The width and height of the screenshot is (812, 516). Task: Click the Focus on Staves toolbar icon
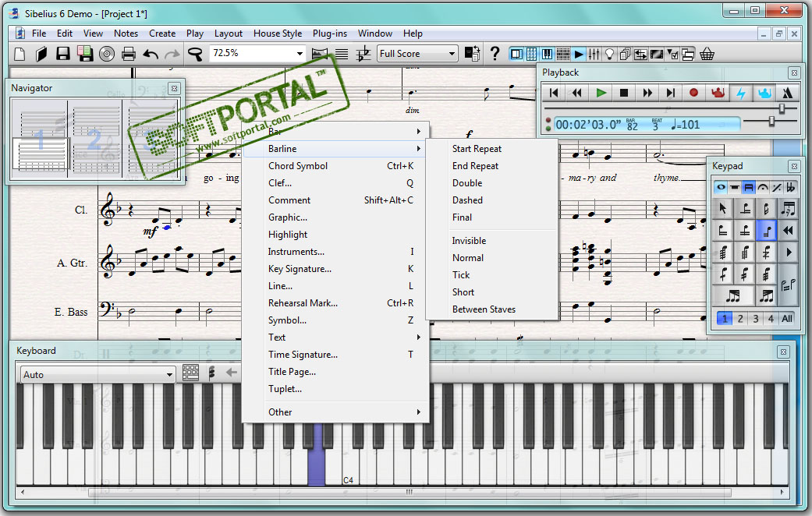click(x=342, y=54)
